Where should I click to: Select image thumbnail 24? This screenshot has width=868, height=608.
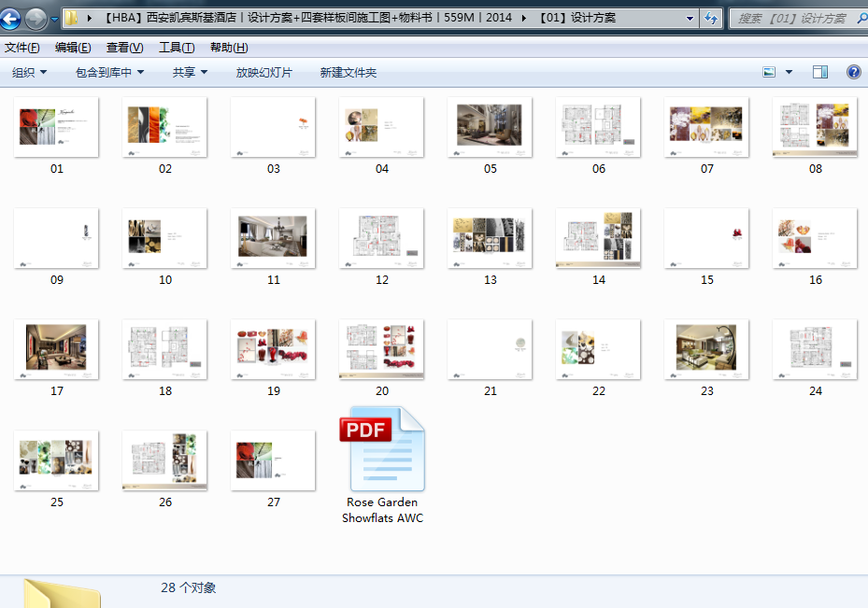click(x=815, y=349)
